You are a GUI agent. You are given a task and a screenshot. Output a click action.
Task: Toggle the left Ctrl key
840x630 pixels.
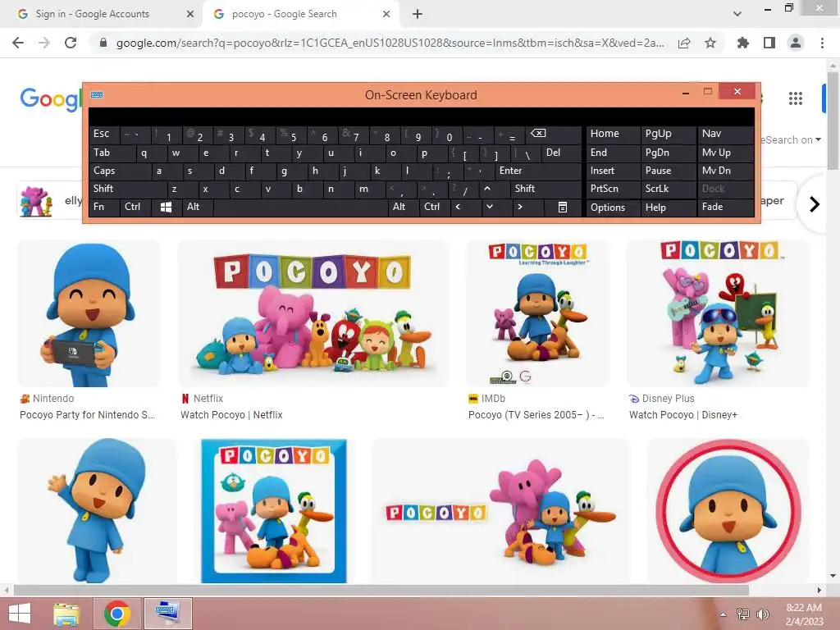tap(135, 207)
